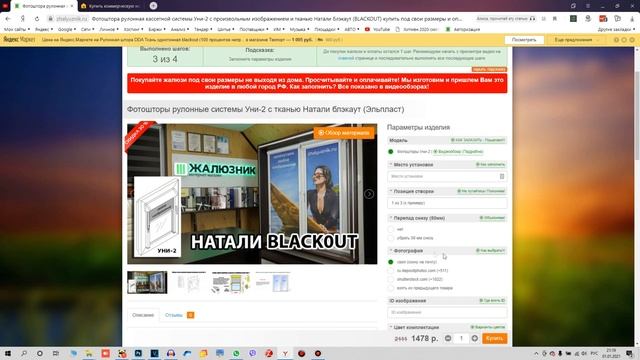
Task: Select the Фотошторы Уни-2 model radio
Action: 391,152
